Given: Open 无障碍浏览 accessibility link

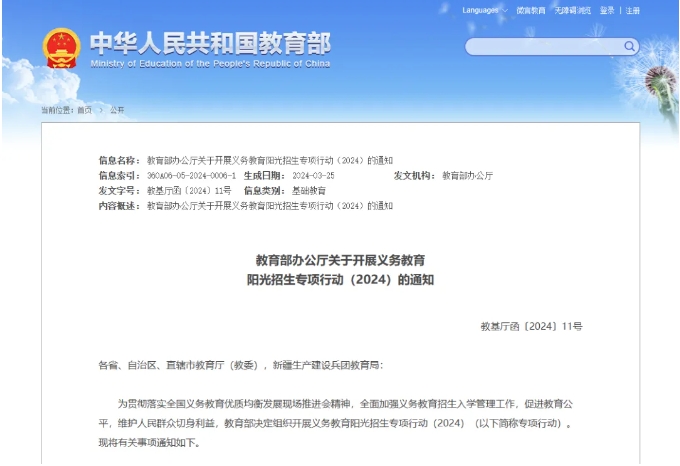Looking at the screenshot, I should click(x=572, y=10).
